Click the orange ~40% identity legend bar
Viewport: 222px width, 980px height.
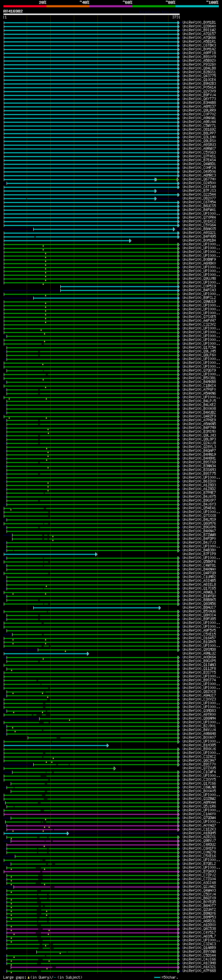click(x=68, y=6)
